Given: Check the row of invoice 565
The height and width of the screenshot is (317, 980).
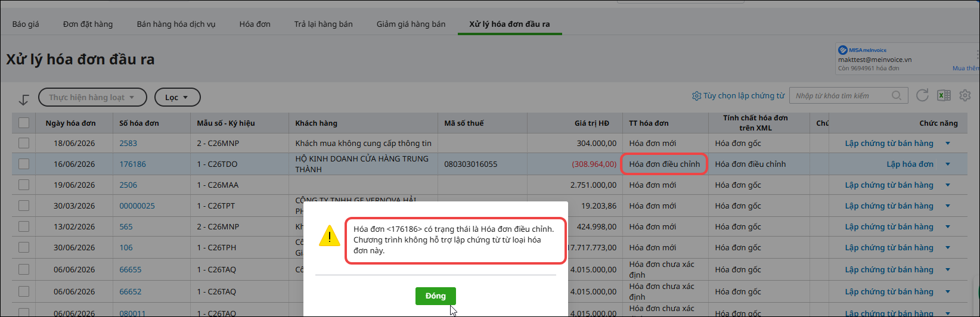Looking at the screenshot, I should [x=24, y=226].
